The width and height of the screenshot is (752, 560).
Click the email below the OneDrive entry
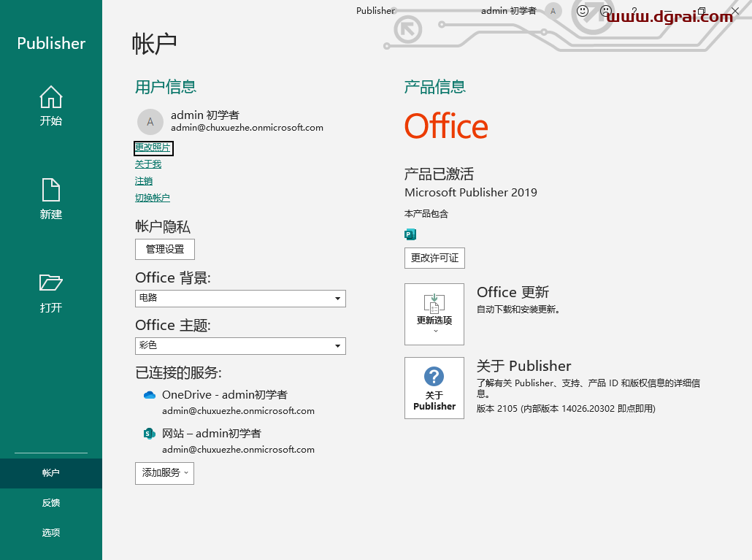tap(238, 411)
